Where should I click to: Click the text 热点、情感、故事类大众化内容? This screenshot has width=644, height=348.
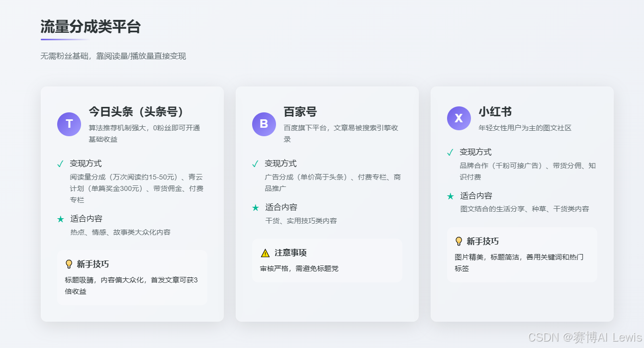click(120, 232)
